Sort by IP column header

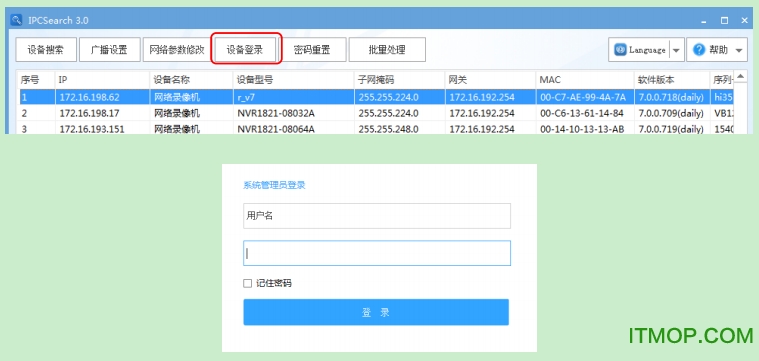click(x=102, y=80)
